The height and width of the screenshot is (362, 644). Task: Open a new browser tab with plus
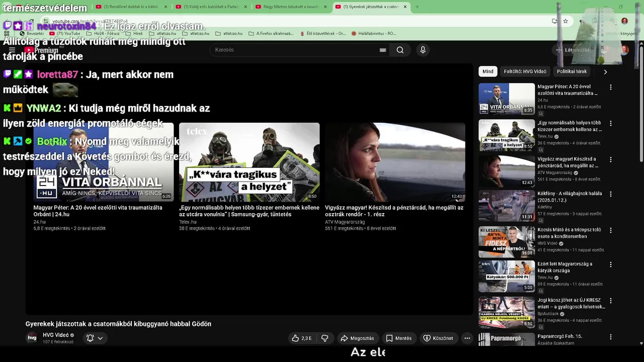click(417, 7)
